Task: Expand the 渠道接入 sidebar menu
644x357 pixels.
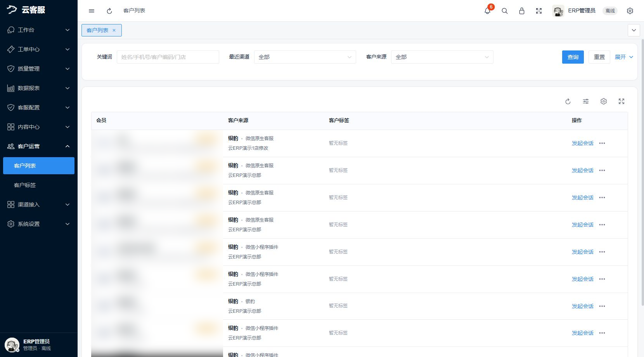Action: coord(39,204)
